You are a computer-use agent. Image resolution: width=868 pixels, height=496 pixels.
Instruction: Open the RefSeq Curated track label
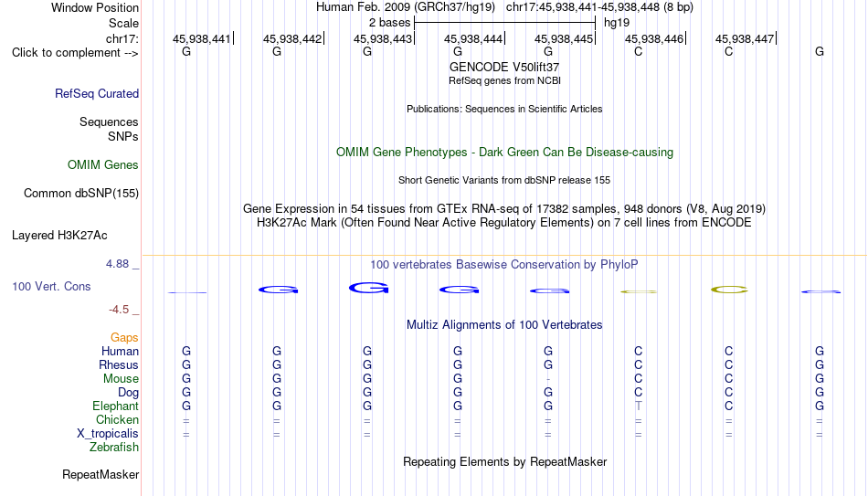point(97,93)
